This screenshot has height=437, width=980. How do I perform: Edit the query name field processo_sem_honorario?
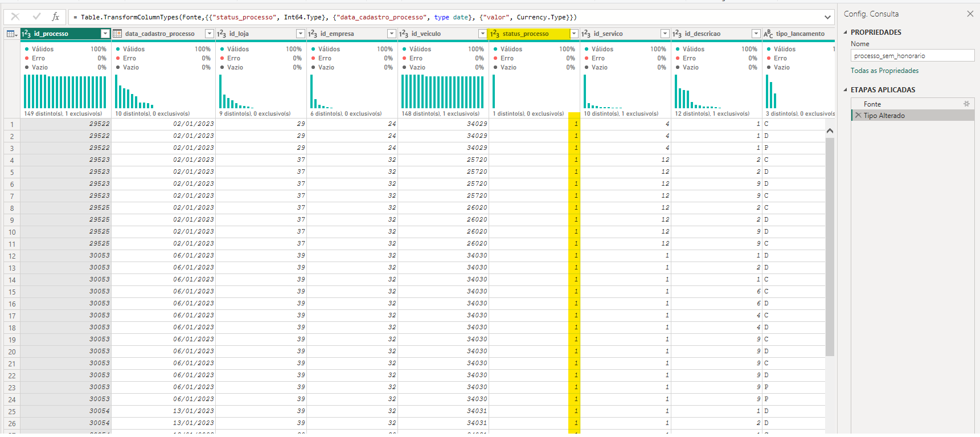(912, 56)
